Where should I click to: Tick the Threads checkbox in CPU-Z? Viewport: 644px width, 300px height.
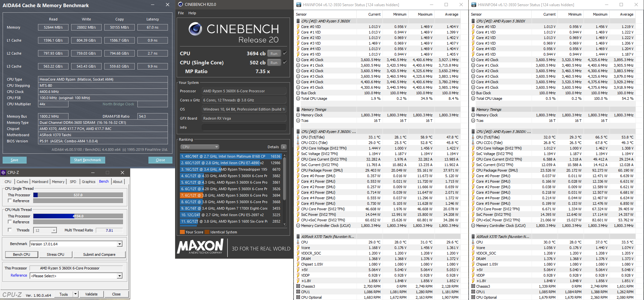click(x=10, y=230)
